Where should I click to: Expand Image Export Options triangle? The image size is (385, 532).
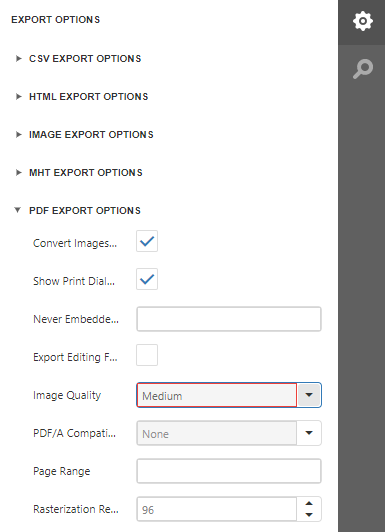18,135
